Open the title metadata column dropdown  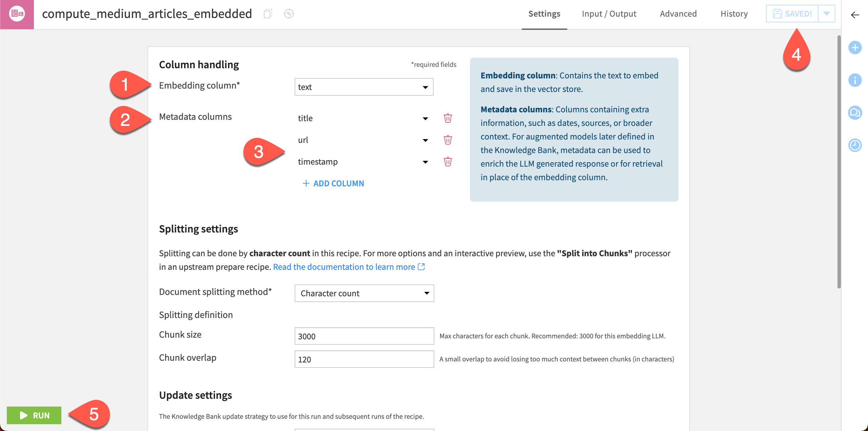[364, 118]
